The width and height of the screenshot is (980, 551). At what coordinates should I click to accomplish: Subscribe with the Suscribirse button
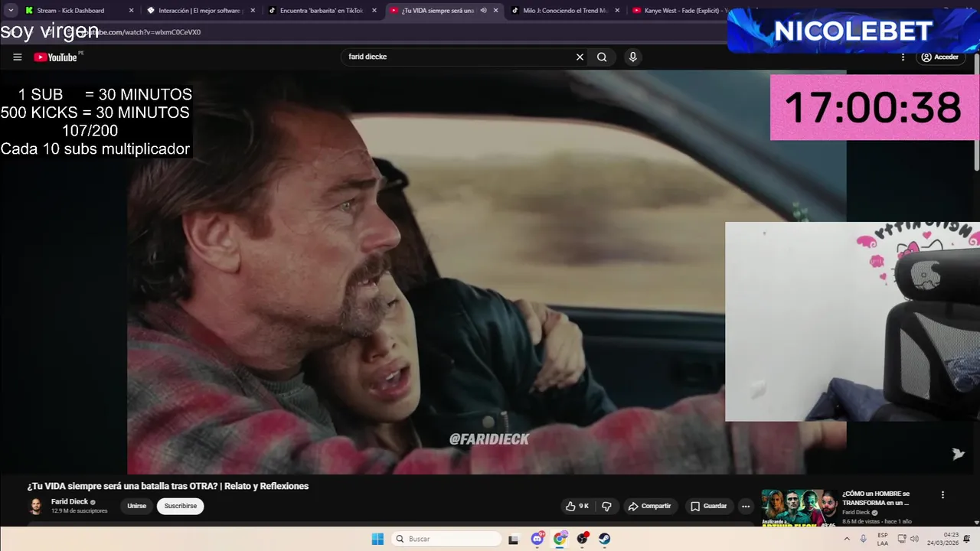[181, 506]
